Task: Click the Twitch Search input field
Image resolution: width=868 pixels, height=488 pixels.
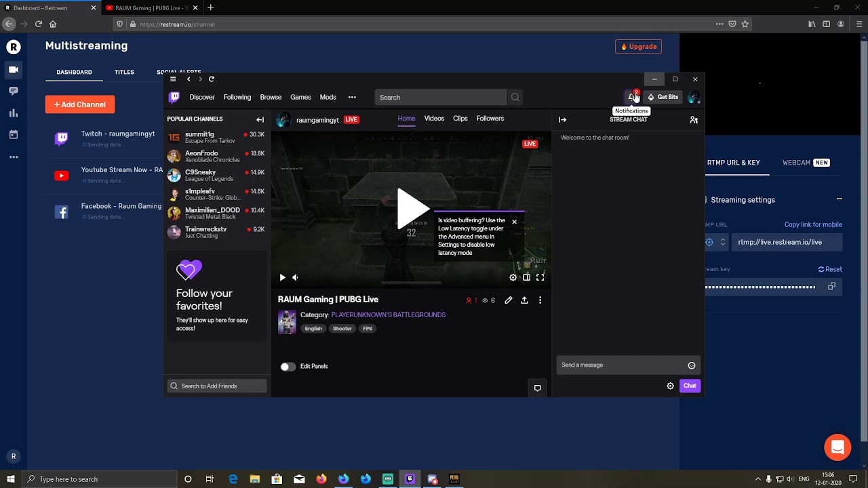Action: coord(441,97)
